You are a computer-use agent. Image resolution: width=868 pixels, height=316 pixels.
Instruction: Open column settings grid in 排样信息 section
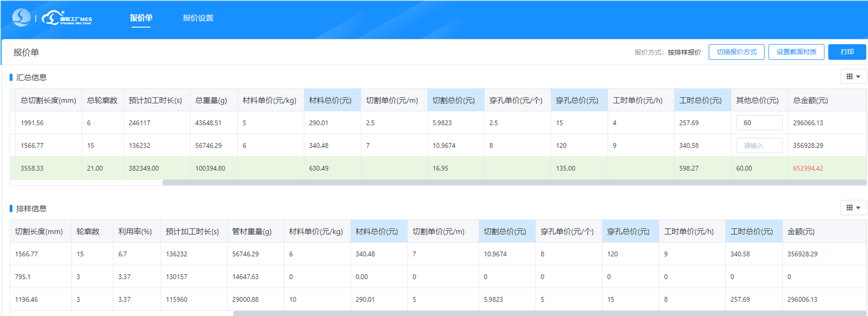(x=853, y=207)
